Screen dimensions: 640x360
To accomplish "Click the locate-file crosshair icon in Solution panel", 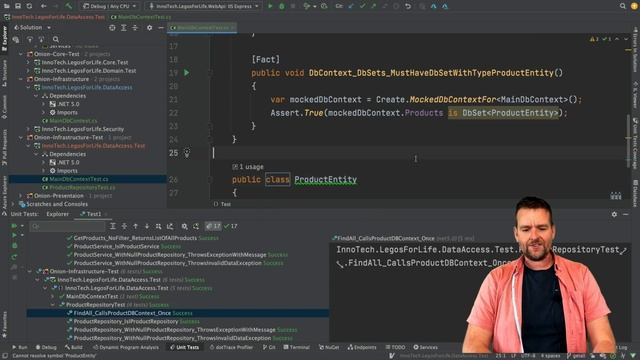I will (x=112, y=28).
